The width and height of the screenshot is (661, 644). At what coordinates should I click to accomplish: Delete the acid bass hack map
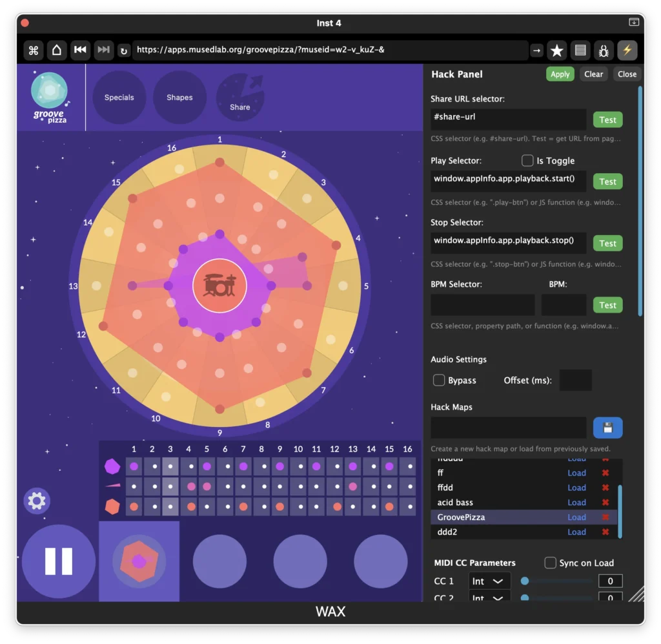(x=605, y=503)
